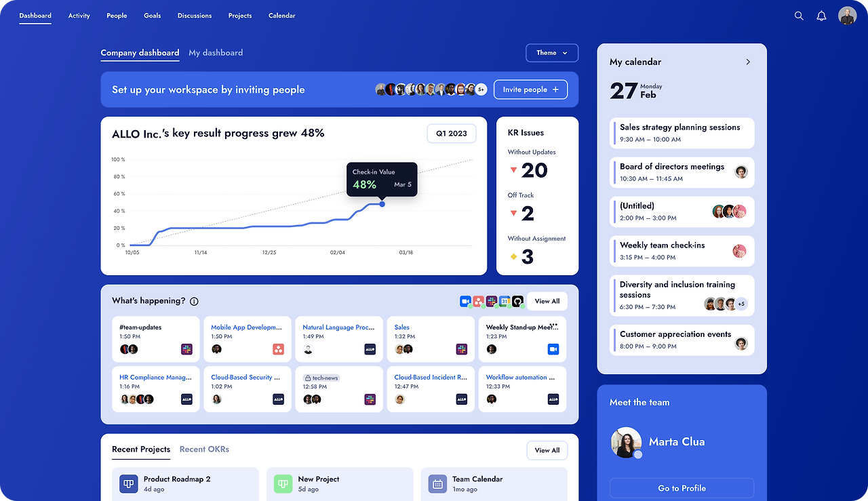Click the Zoom integration icon

[x=465, y=300]
